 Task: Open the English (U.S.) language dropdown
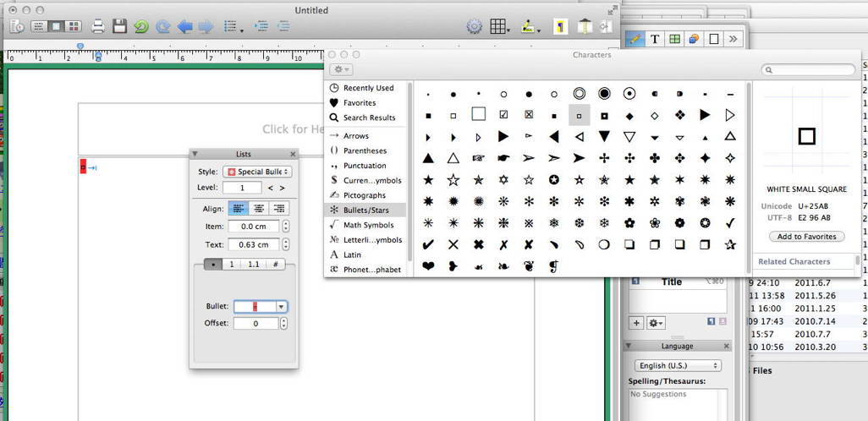point(678,366)
